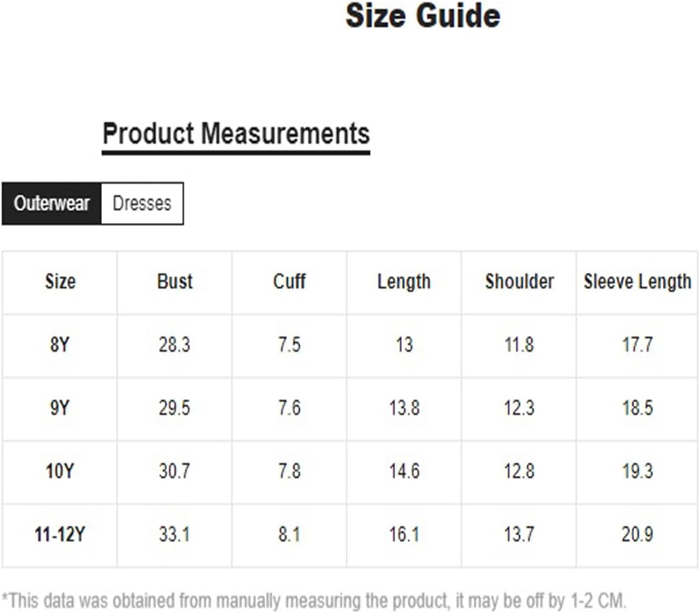Click the 12.3 shoulder value
700x613 pixels.
pos(519,408)
